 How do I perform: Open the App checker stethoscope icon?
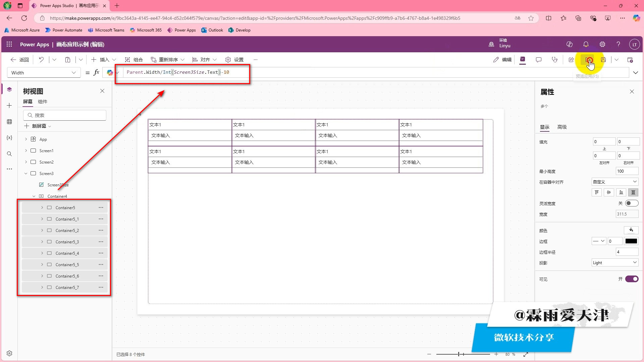pos(554,60)
